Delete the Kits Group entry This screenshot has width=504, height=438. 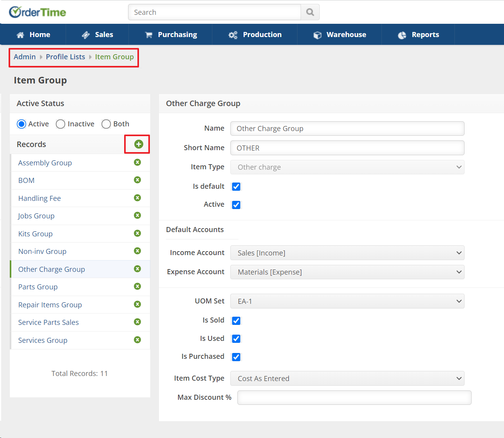click(x=137, y=233)
